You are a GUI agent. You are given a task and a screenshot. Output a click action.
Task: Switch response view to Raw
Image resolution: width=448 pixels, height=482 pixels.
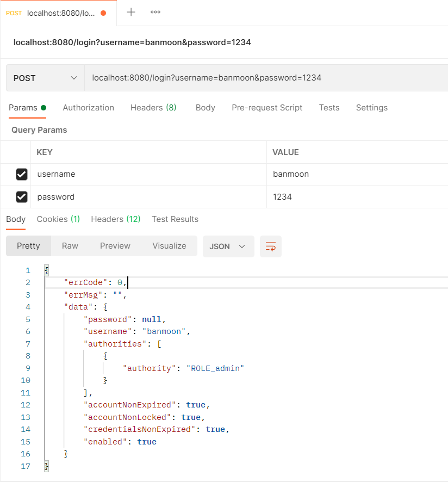pos(70,246)
